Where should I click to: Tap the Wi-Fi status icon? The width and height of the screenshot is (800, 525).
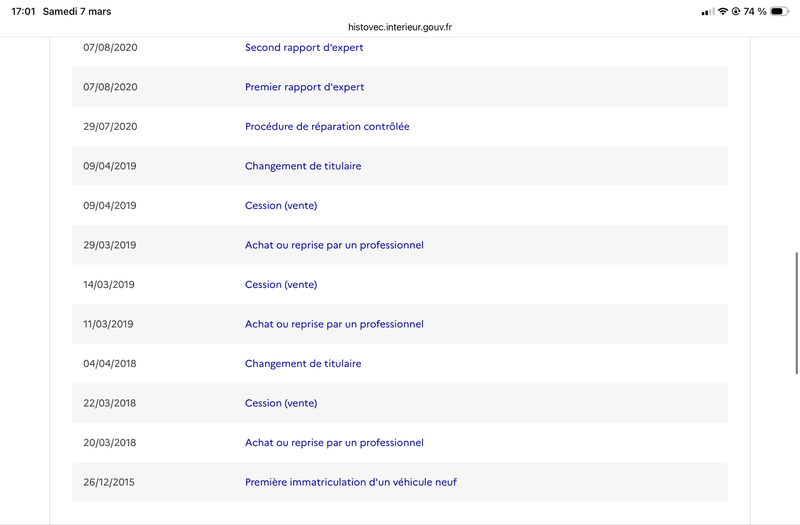723,11
